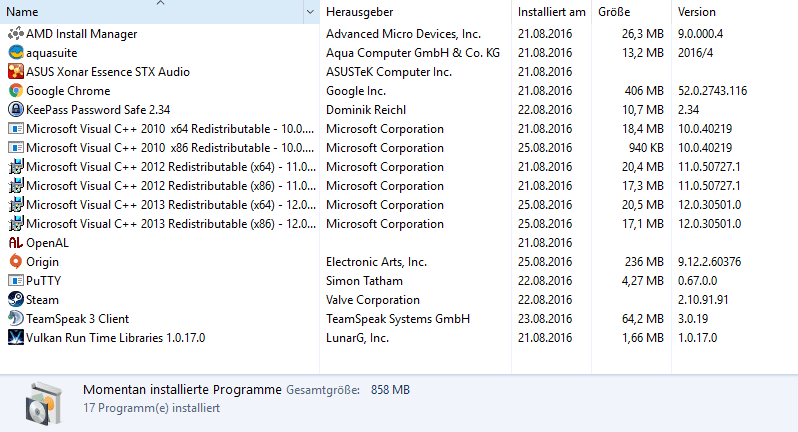Sort by the Version column header

coord(734,12)
